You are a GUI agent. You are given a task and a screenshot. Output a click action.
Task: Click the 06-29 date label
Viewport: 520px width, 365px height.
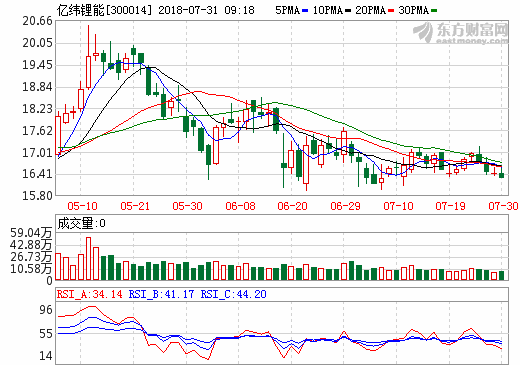(345, 206)
